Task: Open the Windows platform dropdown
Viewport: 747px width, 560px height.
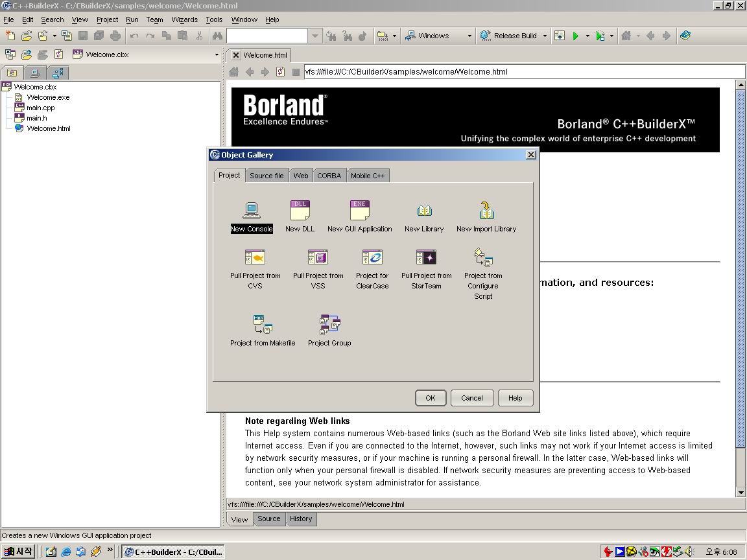Action: point(469,36)
